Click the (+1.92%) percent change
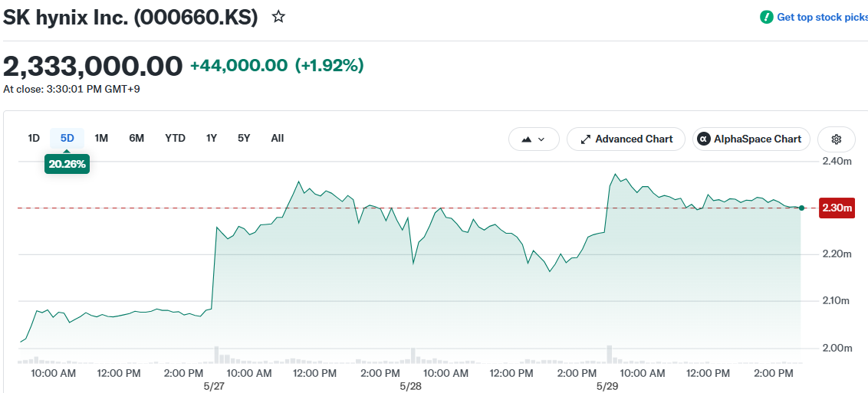The width and height of the screenshot is (868, 393). point(330,66)
